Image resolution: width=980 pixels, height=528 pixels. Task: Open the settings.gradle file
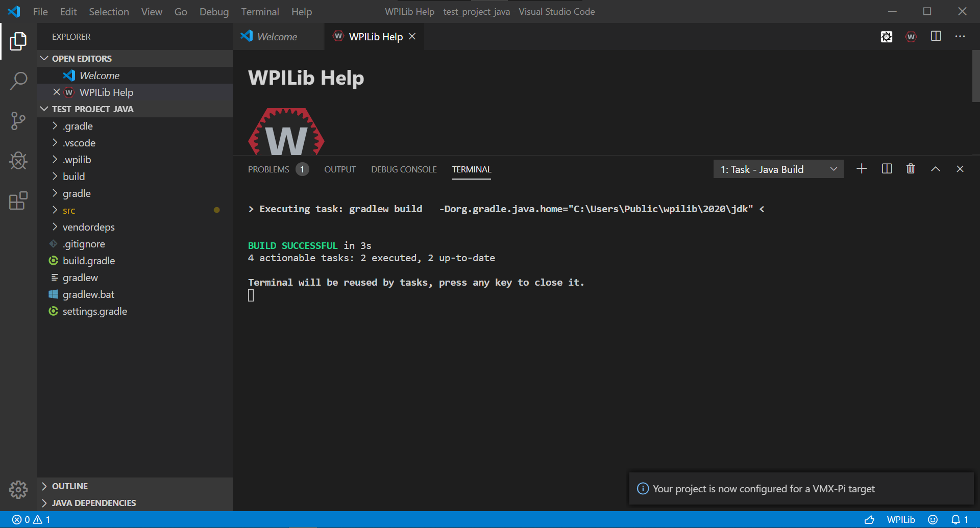(x=135, y=311)
